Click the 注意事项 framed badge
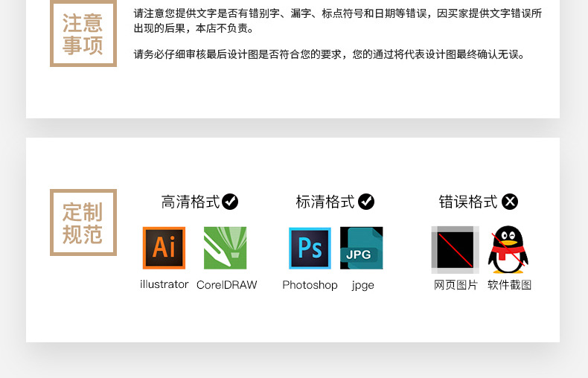Screen dimensions: 588x378 (x=83, y=33)
